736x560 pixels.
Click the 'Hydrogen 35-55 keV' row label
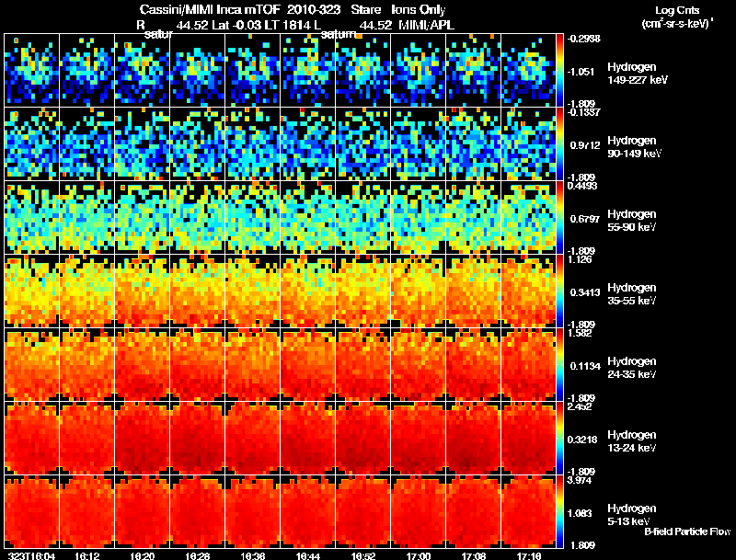tap(632, 294)
